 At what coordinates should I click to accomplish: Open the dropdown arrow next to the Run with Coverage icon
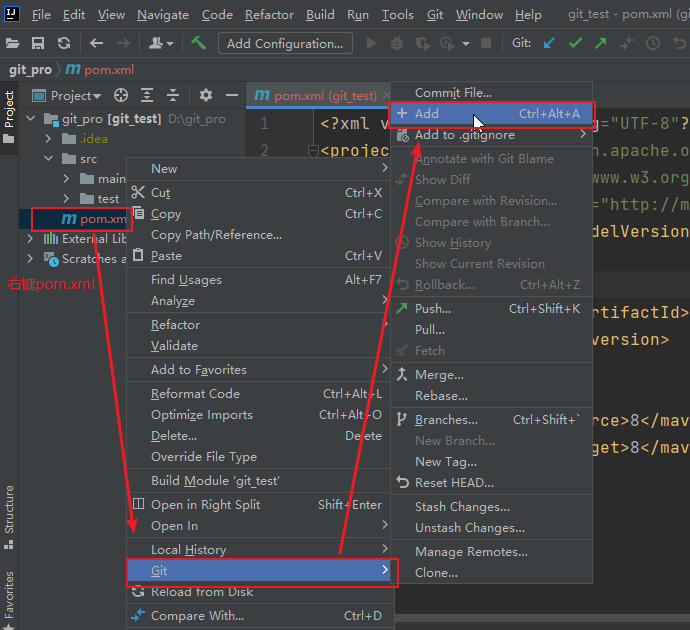click(x=466, y=44)
